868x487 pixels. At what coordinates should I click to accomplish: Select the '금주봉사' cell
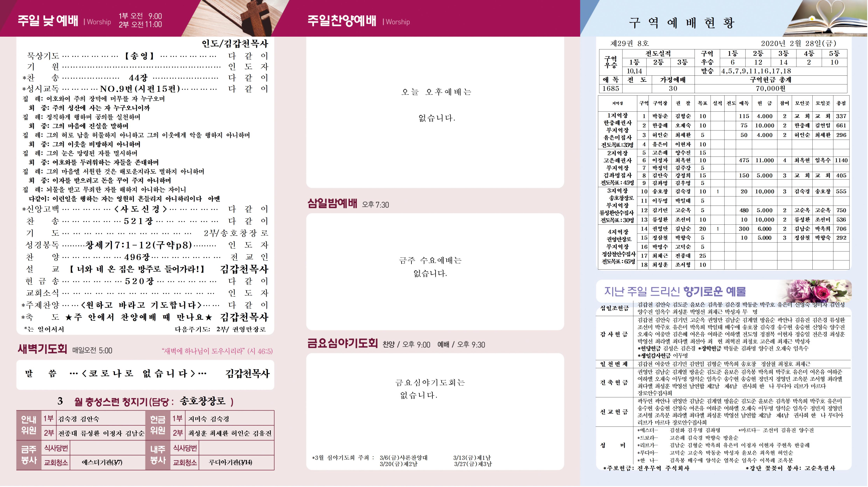click(29, 455)
